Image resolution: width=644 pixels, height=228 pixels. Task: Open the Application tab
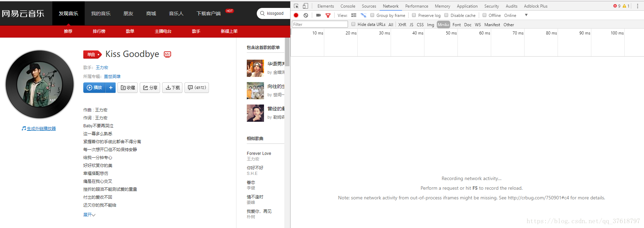[x=467, y=6]
